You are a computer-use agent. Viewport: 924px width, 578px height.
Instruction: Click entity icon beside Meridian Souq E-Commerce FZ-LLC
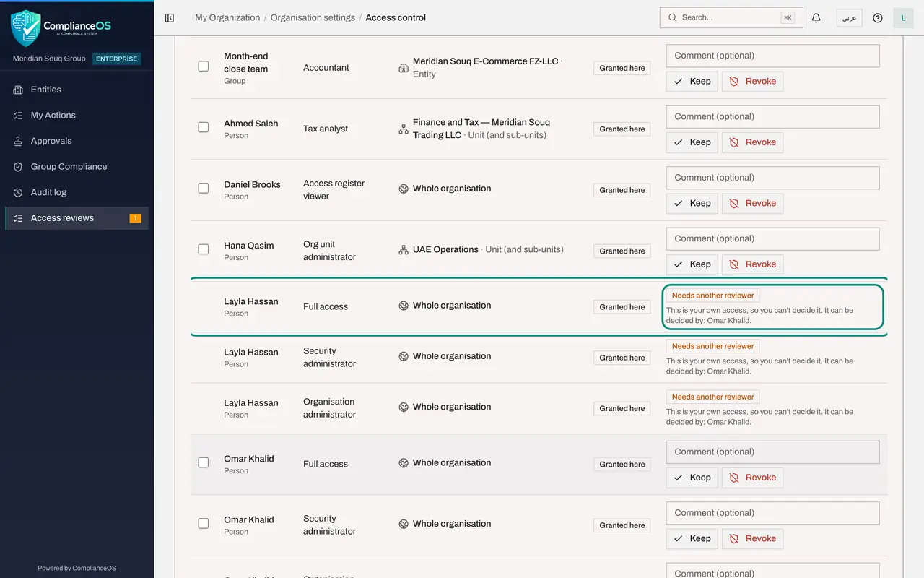(x=404, y=68)
